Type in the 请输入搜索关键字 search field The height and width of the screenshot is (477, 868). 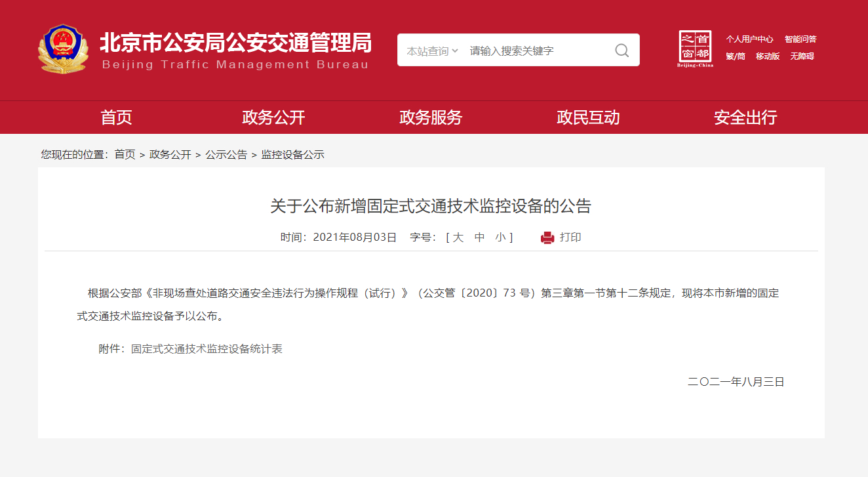point(538,51)
